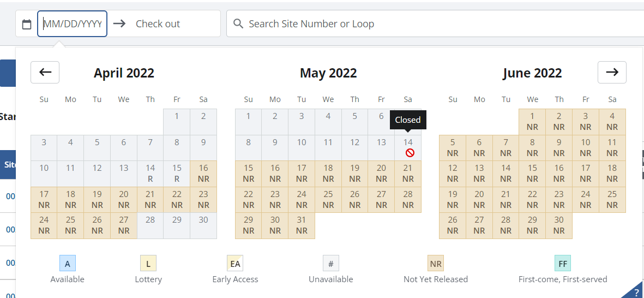644x298 pixels.
Task: Choose June 1 in the calendar
Action: 532,121
